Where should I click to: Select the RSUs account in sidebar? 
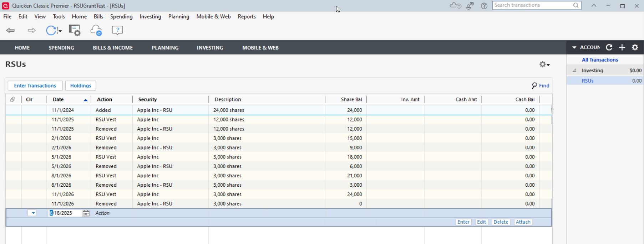pyautogui.click(x=605, y=81)
